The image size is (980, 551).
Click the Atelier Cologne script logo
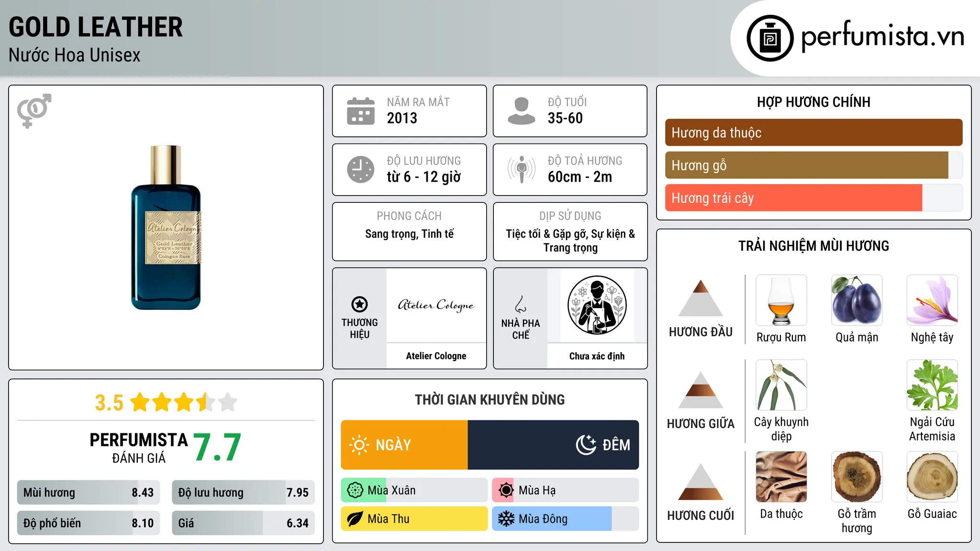click(x=436, y=305)
